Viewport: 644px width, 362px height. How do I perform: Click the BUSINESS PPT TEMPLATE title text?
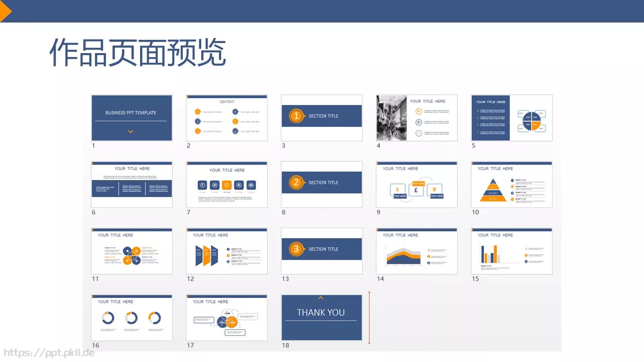(x=131, y=113)
